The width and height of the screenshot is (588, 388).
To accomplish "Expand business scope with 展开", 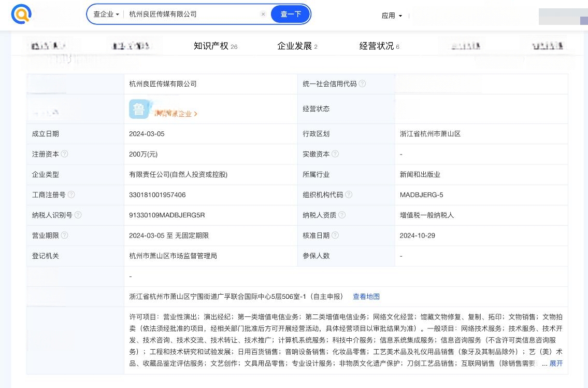I will pyautogui.click(x=556, y=363).
